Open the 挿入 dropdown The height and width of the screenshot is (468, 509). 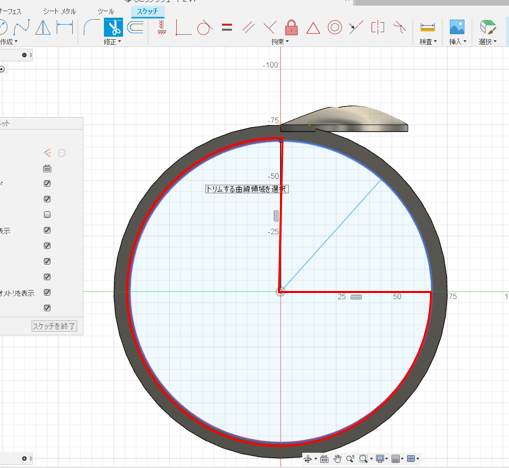pos(458,42)
